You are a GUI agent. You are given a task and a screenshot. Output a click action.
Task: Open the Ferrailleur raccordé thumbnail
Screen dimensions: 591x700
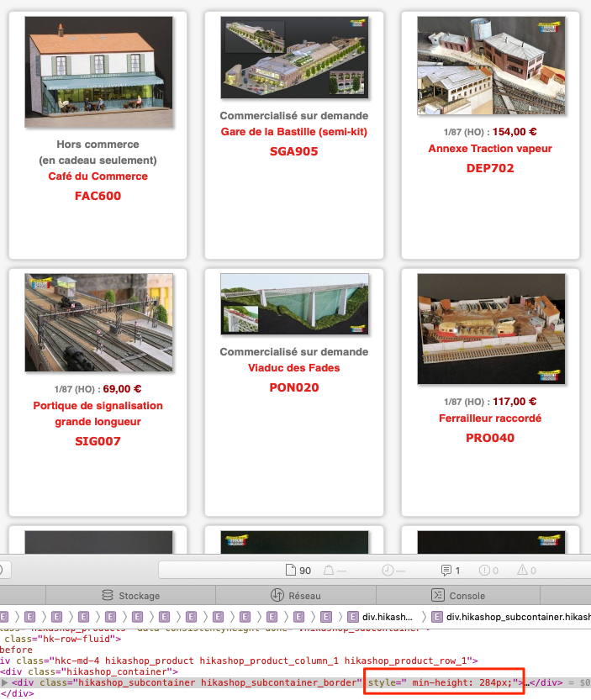491,329
